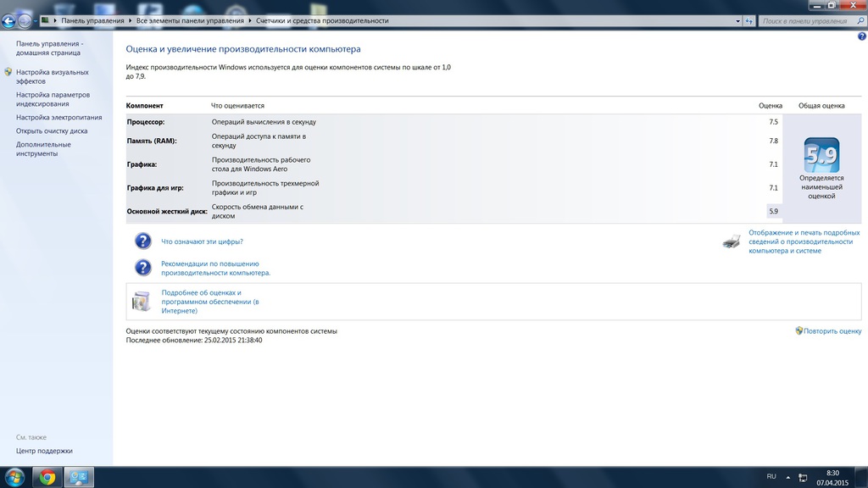
Task: Show hidden tray icons arrow
Action: tap(787, 477)
